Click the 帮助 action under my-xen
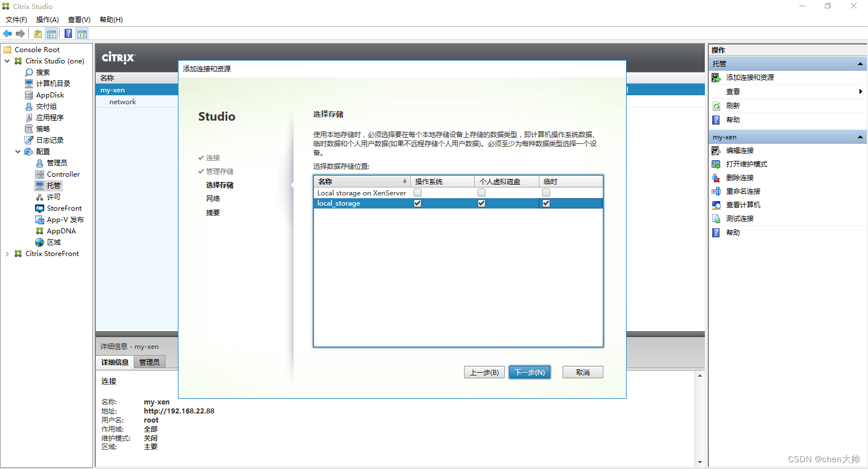The image size is (868, 469). [x=733, y=233]
